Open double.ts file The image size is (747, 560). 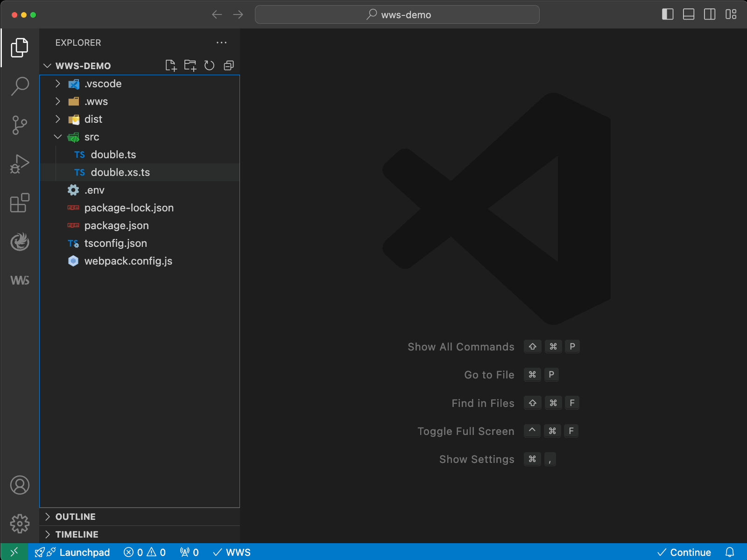pos(140,155)
